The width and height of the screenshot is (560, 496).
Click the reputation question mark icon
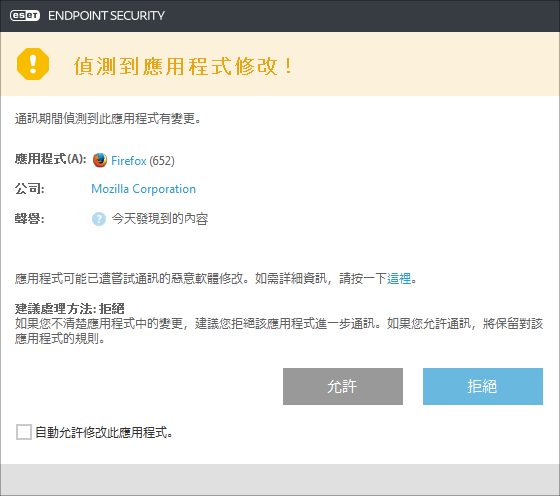point(99,219)
